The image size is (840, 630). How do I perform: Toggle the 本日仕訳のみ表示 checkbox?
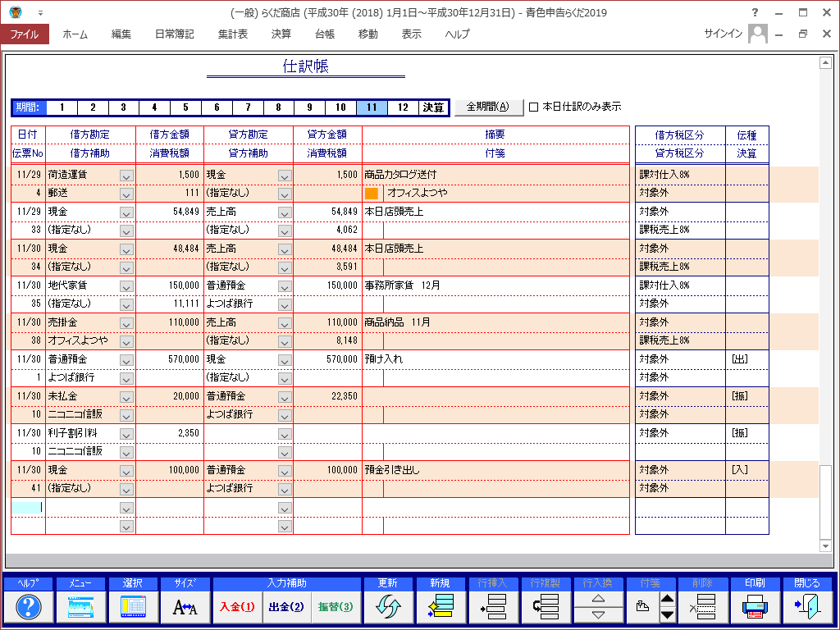click(533, 107)
